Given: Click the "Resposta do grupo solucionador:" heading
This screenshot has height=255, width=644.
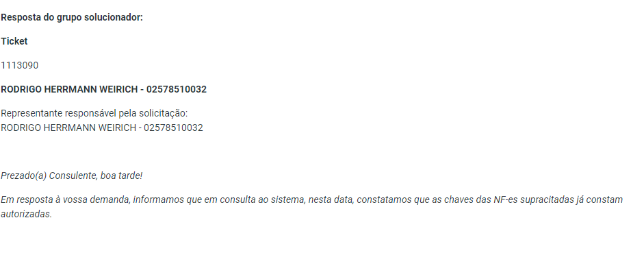Looking at the screenshot, I should [72, 18].
